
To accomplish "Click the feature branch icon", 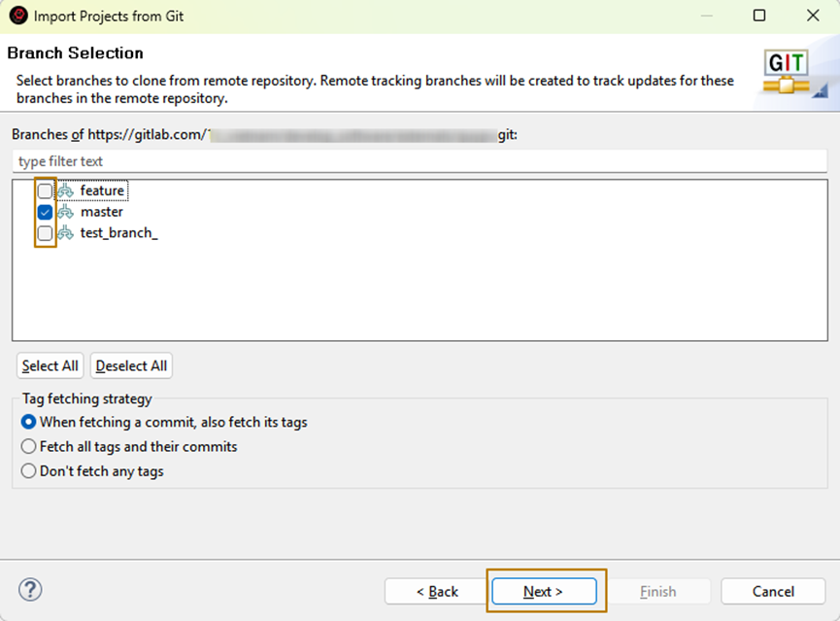I will [x=65, y=191].
